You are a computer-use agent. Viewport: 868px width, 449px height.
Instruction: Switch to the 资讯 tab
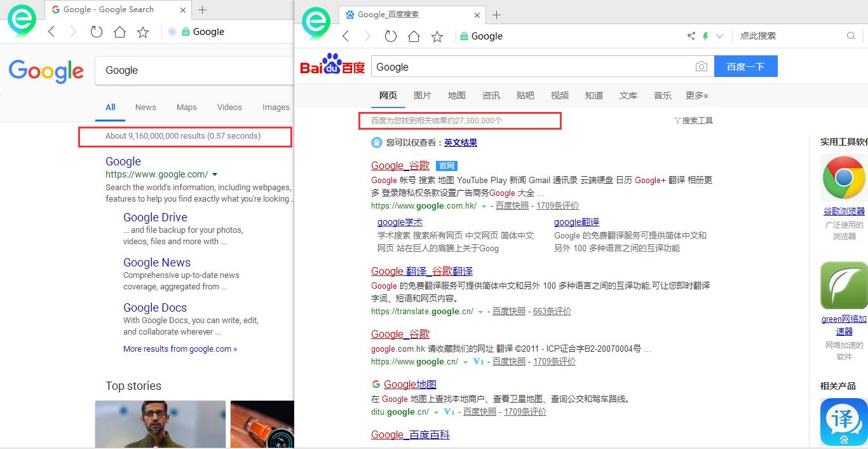click(x=491, y=95)
